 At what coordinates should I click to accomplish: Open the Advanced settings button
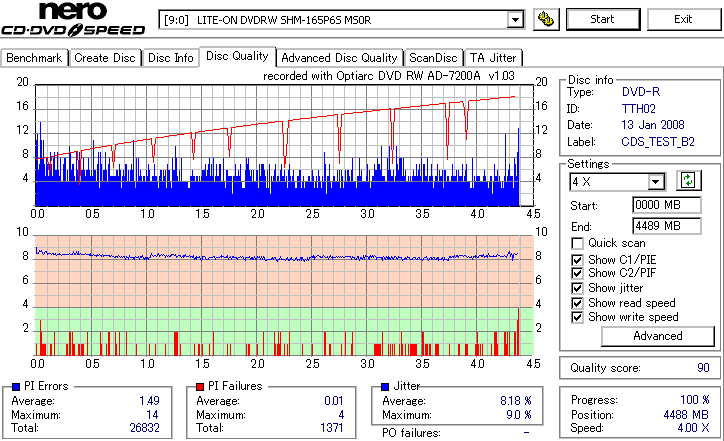tap(658, 336)
